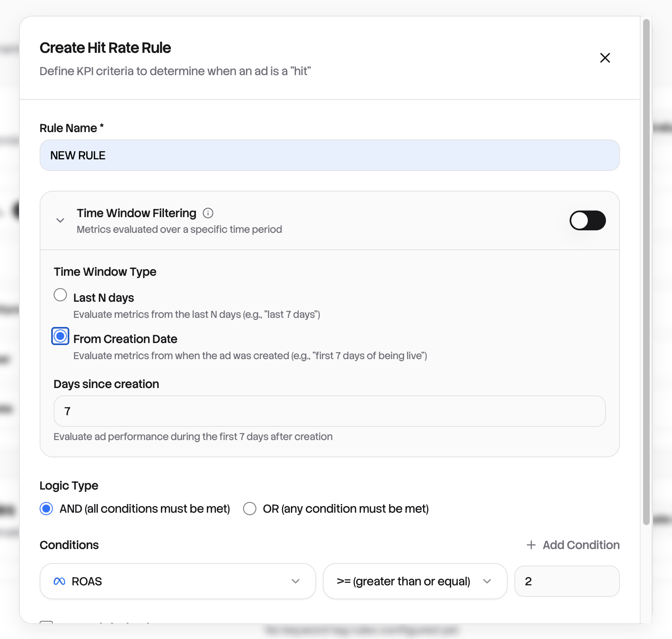Screen dimensions: 672x639
Task: Click the info icon beside Time Window Filtering
Action: click(208, 213)
